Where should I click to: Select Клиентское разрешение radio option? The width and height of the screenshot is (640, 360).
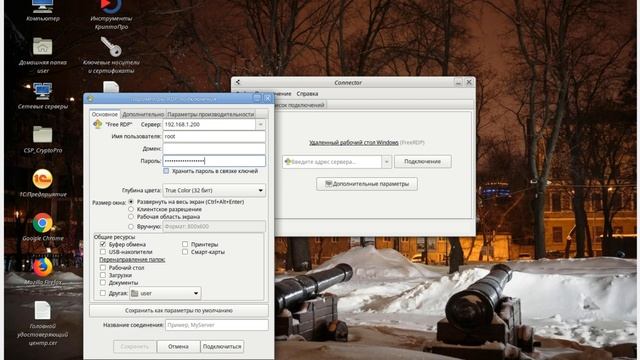[131, 209]
